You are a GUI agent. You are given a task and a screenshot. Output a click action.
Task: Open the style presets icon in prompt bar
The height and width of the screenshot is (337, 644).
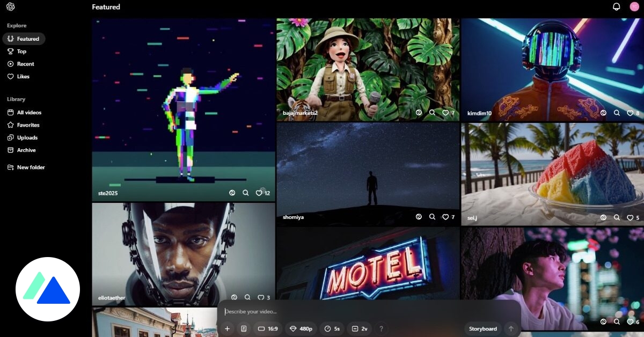point(244,328)
